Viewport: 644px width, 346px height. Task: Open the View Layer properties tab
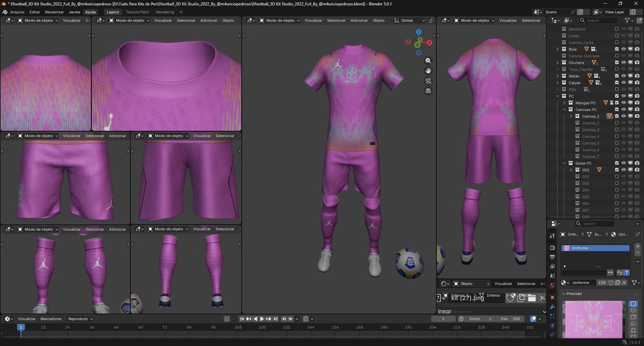(552, 266)
